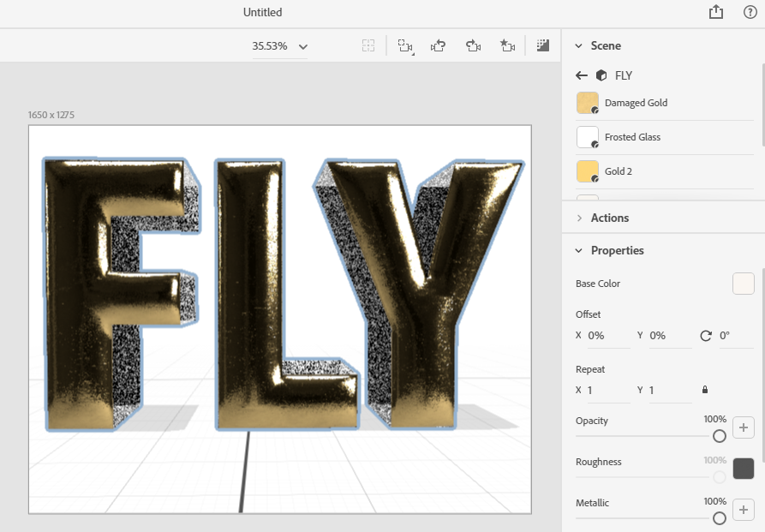The height and width of the screenshot is (532, 765).
Task: Toggle the Repeat lock icon
Action: coord(705,390)
